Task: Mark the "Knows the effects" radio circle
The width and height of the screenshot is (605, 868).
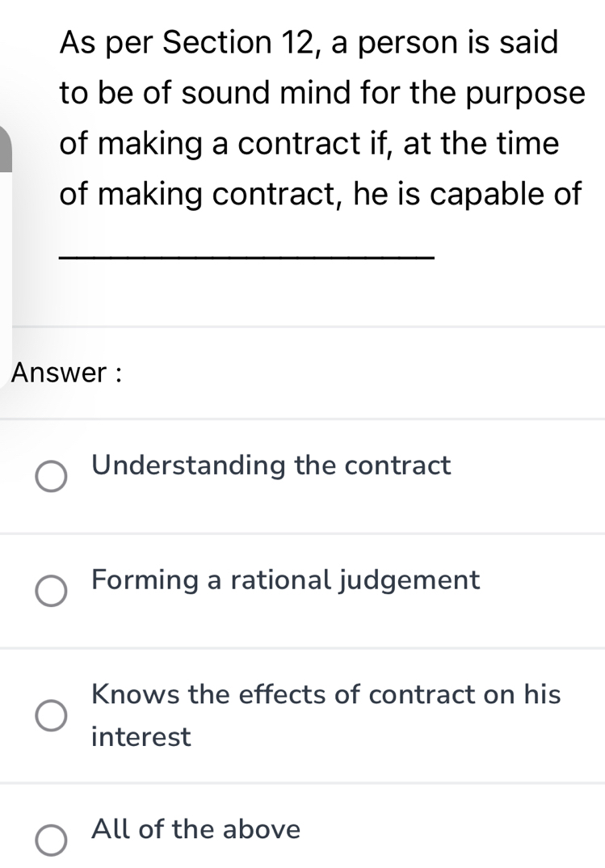Action: [52, 715]
